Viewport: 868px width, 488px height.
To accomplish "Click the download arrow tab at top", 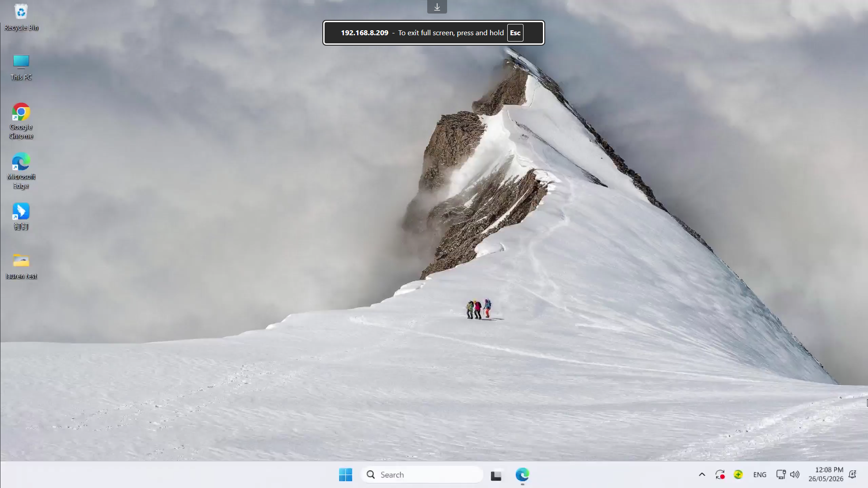I will tap(437, 7).
